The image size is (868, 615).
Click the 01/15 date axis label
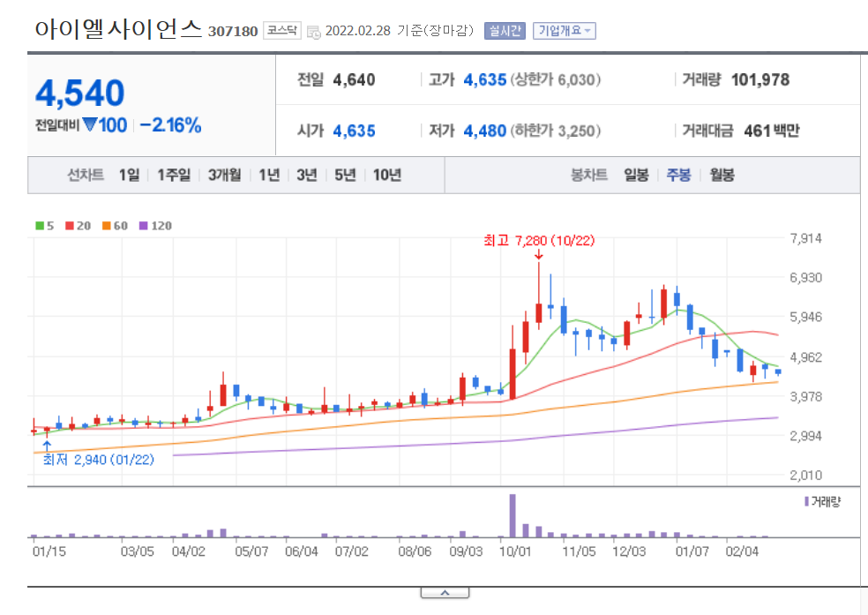click(x=49, y=551)
